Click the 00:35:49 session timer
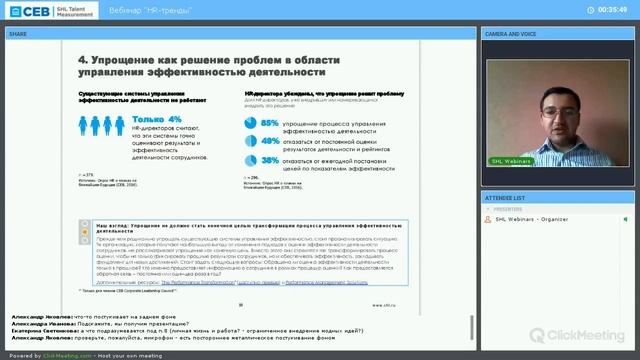This screenshot has width=640, height=360. (x=612, y=10)
